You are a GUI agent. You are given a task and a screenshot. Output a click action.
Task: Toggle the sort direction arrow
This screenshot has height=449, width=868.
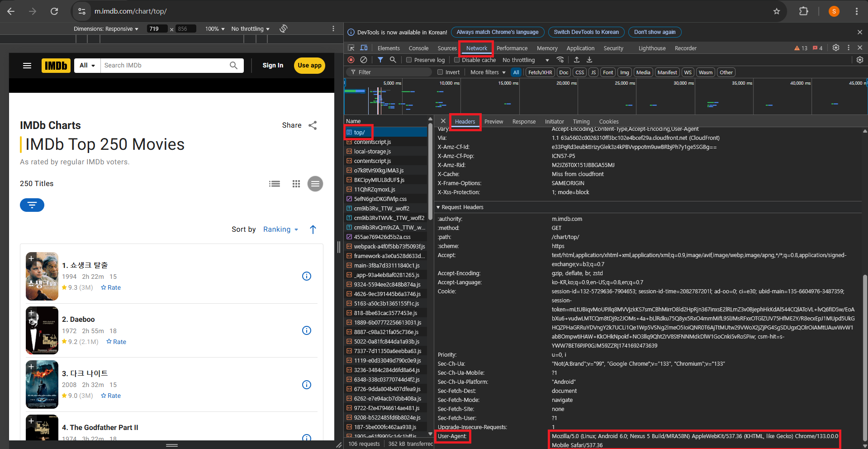(x=313, y=229)
